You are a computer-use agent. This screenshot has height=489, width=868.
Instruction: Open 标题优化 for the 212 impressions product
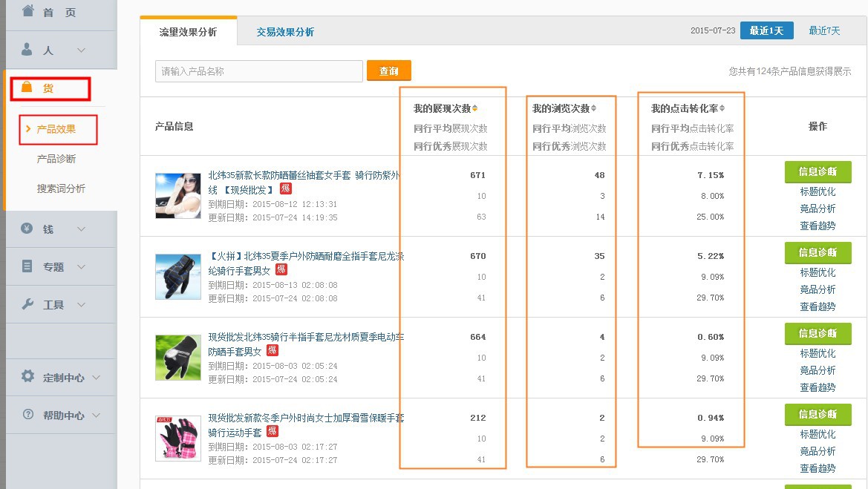click(x=818, y=434)
